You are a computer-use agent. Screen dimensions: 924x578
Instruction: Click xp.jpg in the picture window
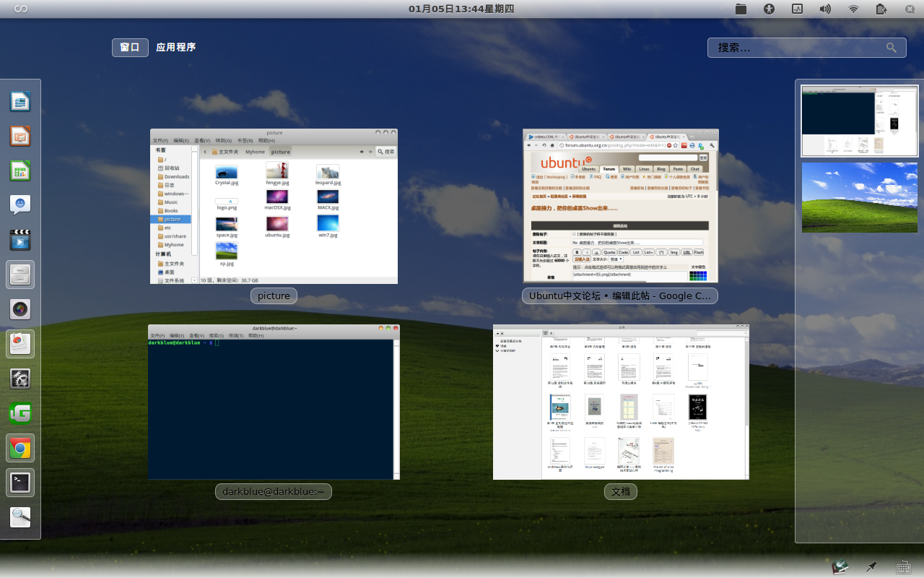click(227, 254)
